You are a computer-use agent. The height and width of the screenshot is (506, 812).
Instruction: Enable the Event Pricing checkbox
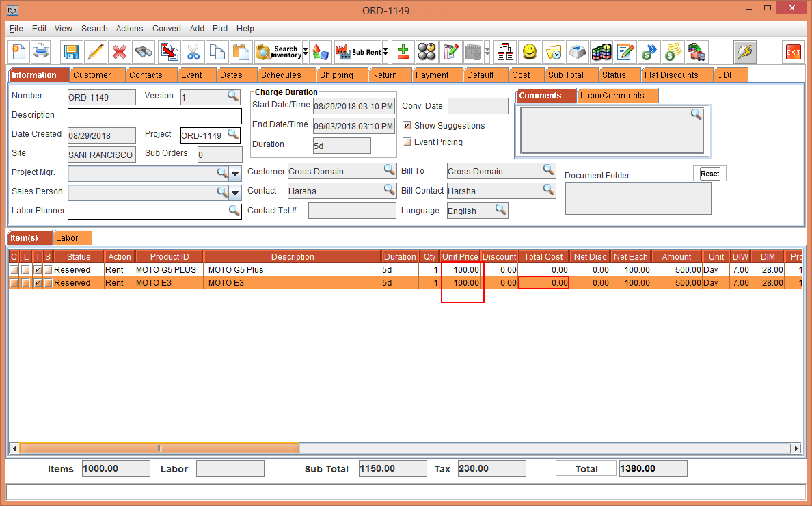point(407,142)
